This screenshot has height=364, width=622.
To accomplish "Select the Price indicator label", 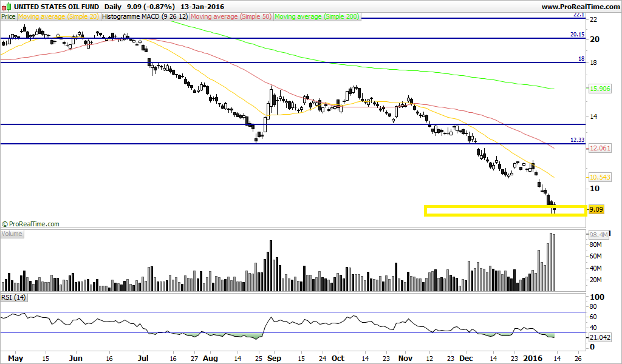I will click(9, 16).
